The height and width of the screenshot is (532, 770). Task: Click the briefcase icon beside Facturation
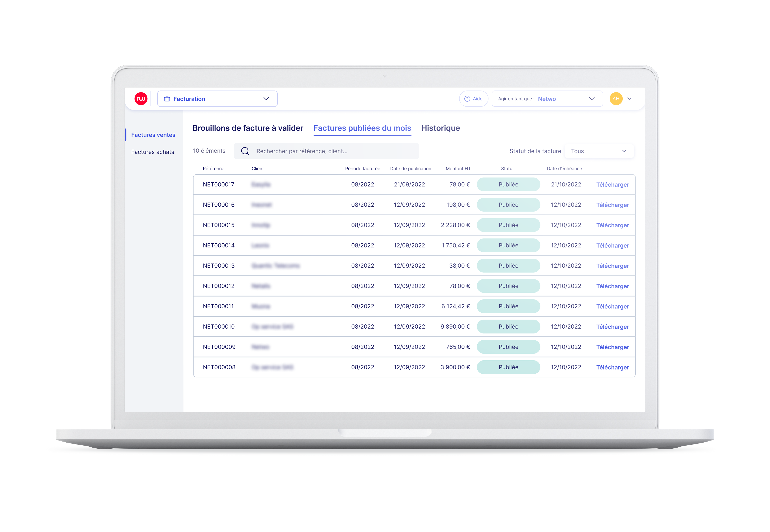click(x=167, y=99)
